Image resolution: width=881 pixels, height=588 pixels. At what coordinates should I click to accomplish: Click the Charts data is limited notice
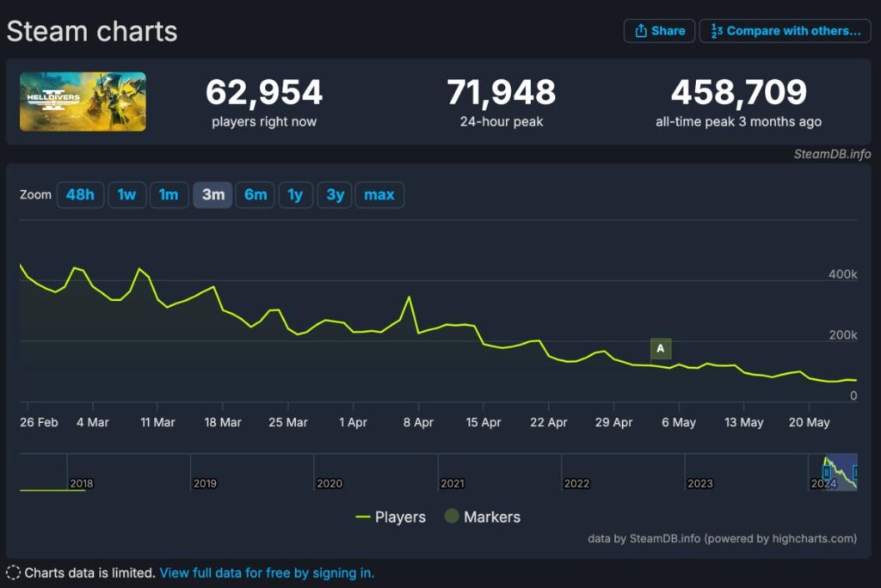(x=89, y=573)
